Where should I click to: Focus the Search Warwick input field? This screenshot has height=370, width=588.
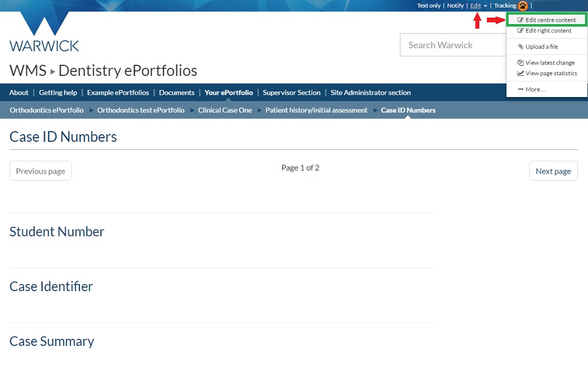[453, 45]
